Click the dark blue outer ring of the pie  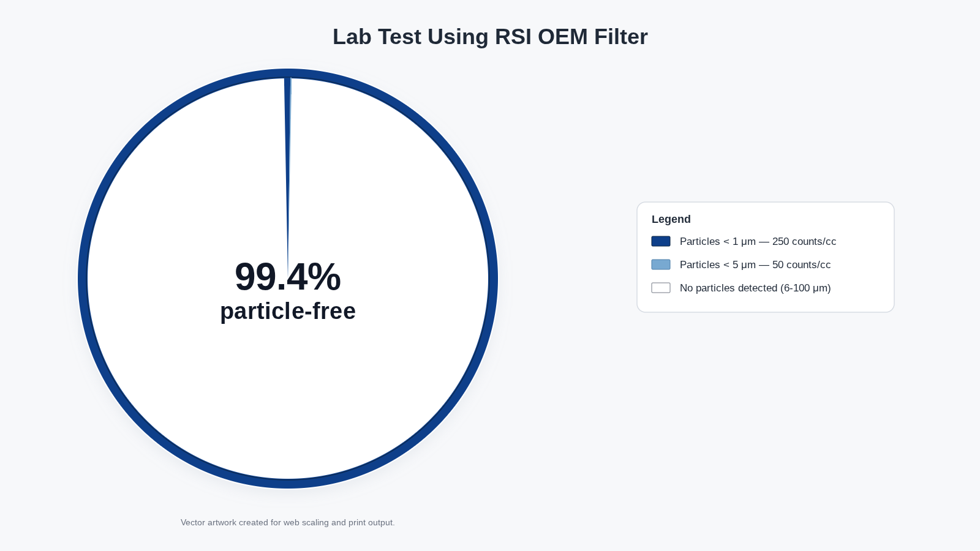pos(83,279)
